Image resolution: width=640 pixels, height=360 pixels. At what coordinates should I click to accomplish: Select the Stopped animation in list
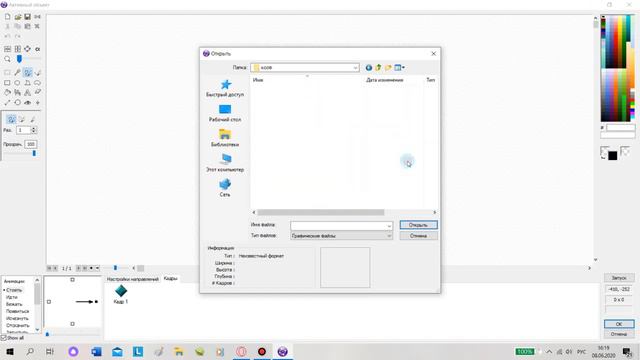pos(14,290)
